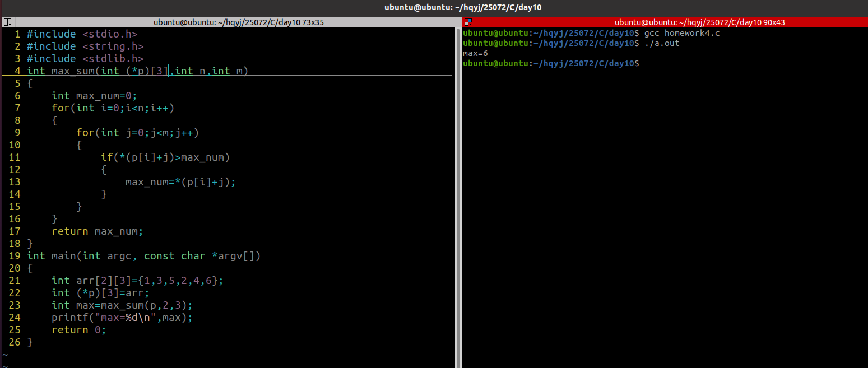Click the 'return 0;' line
868x368 pixels.
(79, 330)
